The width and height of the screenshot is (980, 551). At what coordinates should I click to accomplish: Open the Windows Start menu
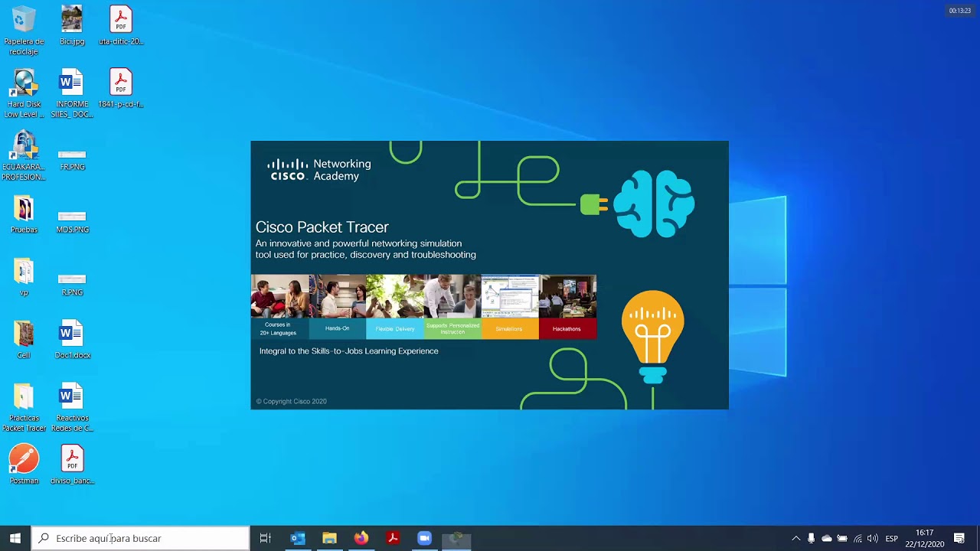click(x=15, y=538)
